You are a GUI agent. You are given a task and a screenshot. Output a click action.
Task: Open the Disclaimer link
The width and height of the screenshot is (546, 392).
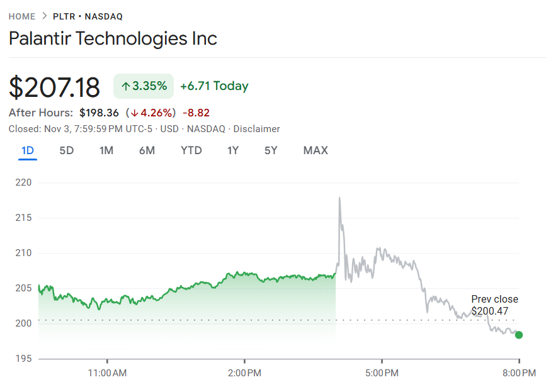click(x=256, y=129)
